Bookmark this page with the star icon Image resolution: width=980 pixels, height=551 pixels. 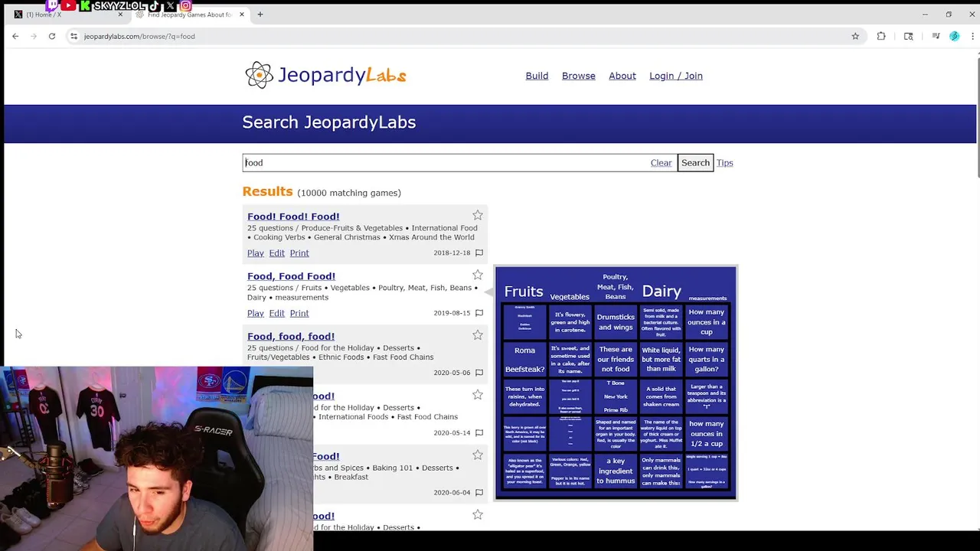coord(855,36)
